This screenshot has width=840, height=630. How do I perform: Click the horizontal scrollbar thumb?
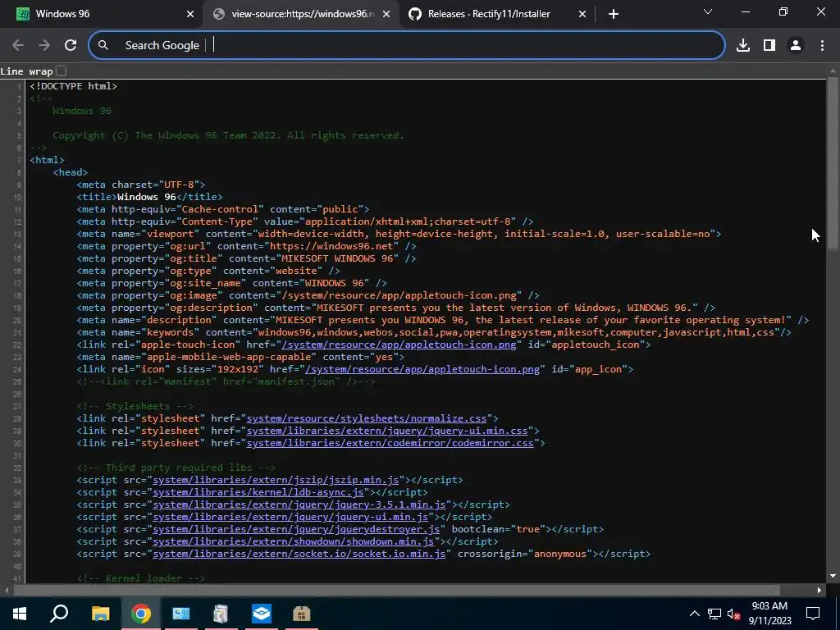pos(396,591)
